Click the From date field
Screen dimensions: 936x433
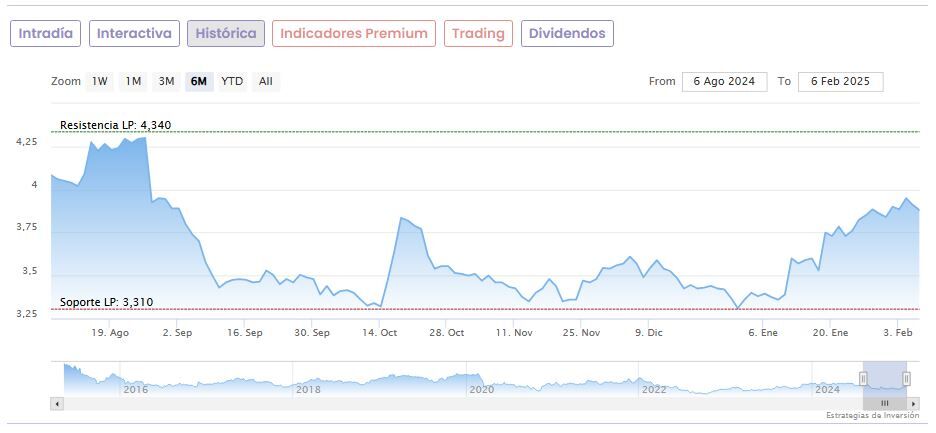click(x=724, y=81)
